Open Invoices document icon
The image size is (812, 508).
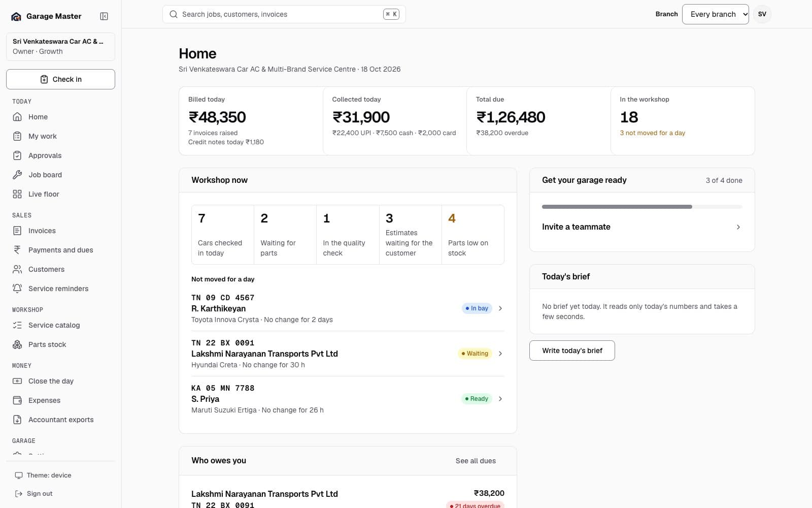point(17,231)
